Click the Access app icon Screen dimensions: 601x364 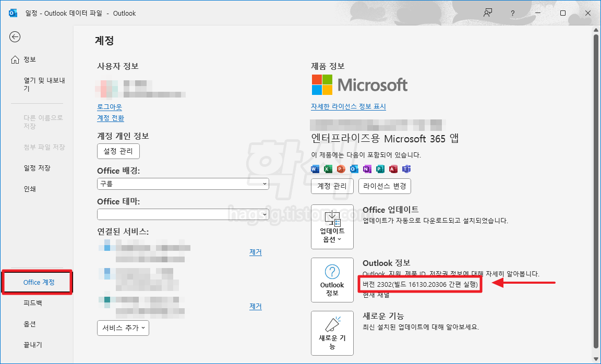[x=393, y=169]
